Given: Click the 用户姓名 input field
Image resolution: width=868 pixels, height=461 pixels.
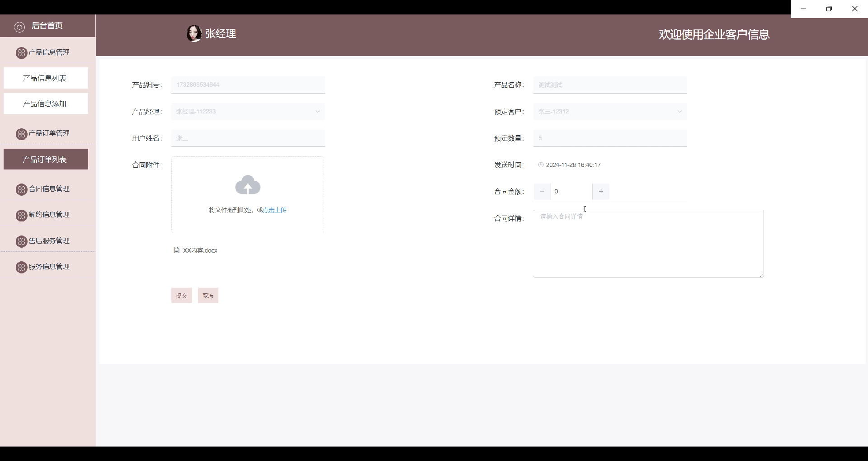Looking at the screenshot, I should click(248, 138).
